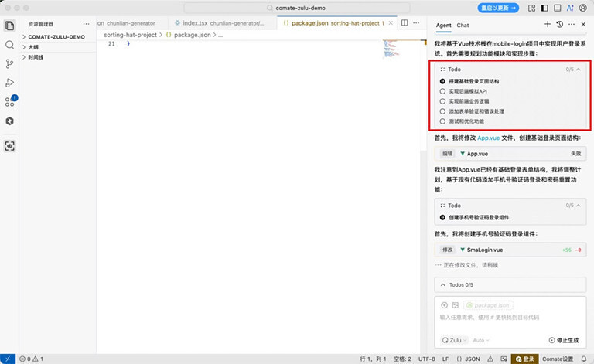594x364 pixels.
Task: Click sorting-hat-project breadcrumb segment
Action: point(130,35)
